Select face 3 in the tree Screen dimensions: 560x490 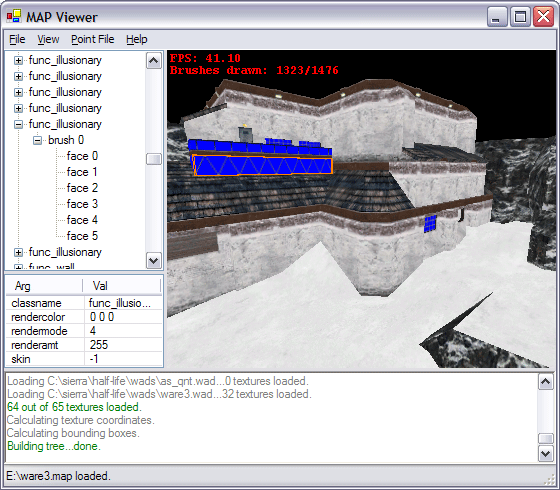[82, 204]
